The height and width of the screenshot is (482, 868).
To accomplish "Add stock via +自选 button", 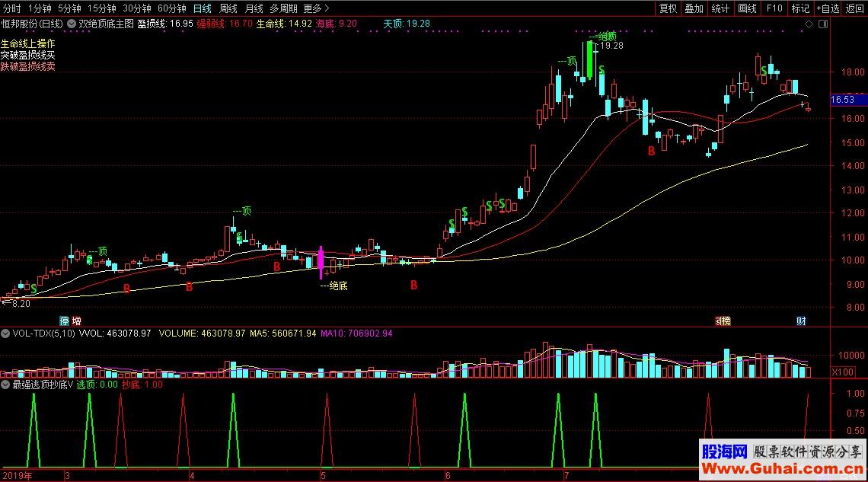I will [828, 8].
